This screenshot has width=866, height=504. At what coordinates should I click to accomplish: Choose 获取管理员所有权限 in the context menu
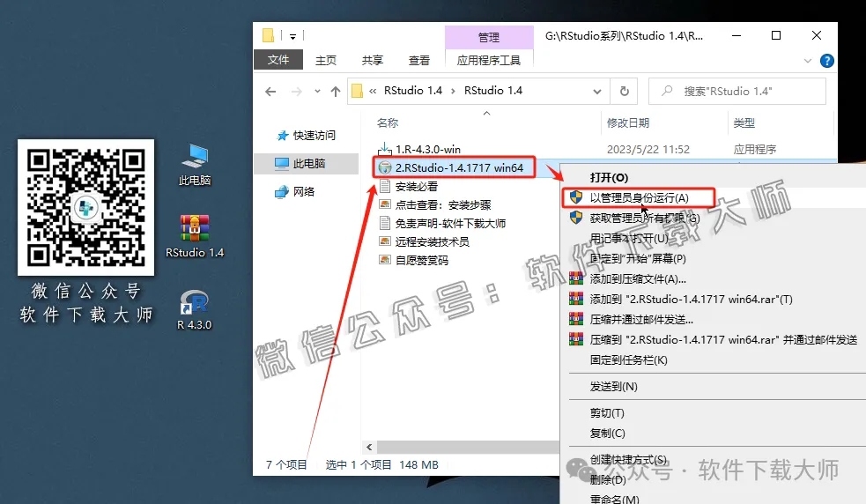pyautogui.click(x=645, y=219)
